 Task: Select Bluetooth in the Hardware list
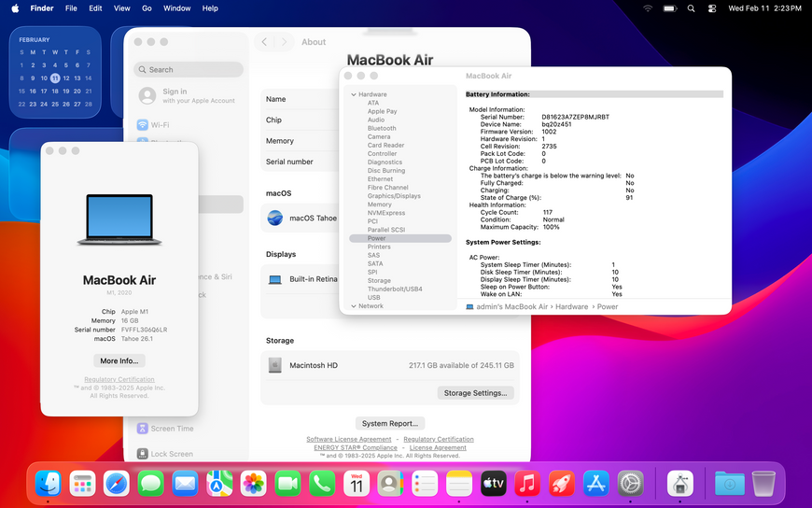pyautogui.click(x=382, y=128)
